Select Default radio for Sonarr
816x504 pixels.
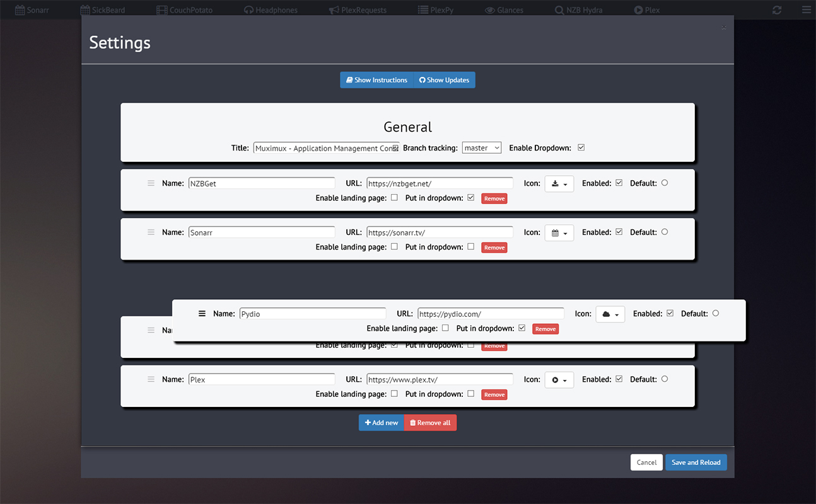point(665,232)
